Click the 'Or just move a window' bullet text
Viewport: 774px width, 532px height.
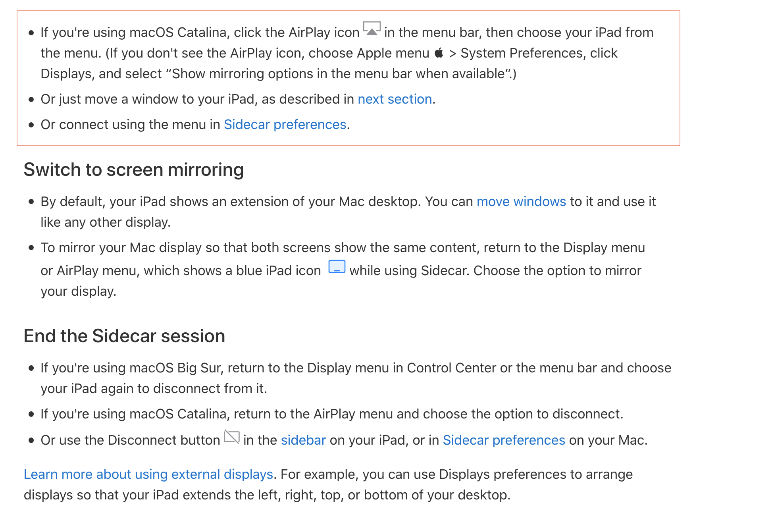click(x=238, y=99)
